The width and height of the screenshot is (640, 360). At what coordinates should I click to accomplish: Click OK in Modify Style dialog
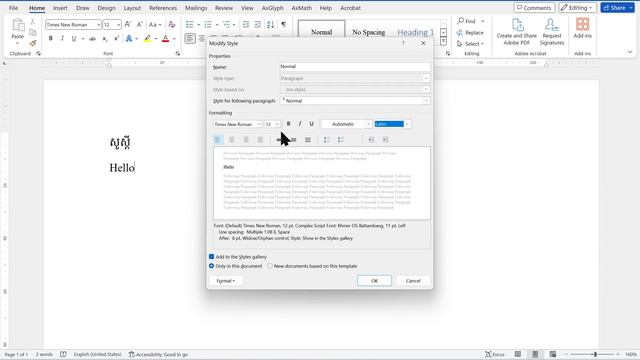(374, 280)
